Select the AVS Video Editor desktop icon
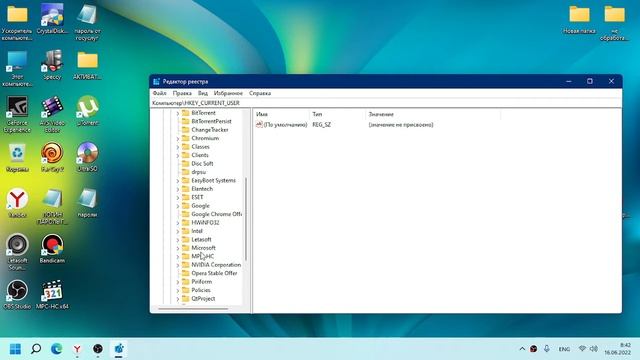The height and width of the screenshot is (360, 640). click(x=52, y=114)
